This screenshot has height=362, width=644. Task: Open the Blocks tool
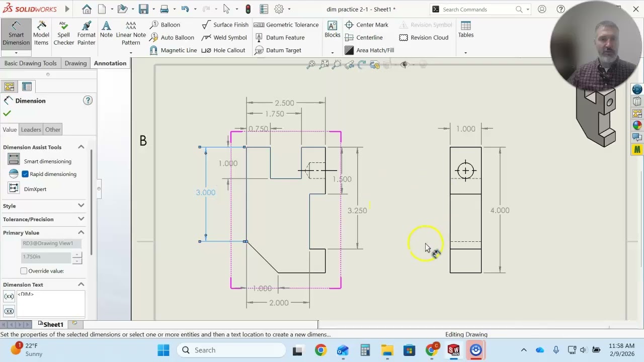[332, 30]
